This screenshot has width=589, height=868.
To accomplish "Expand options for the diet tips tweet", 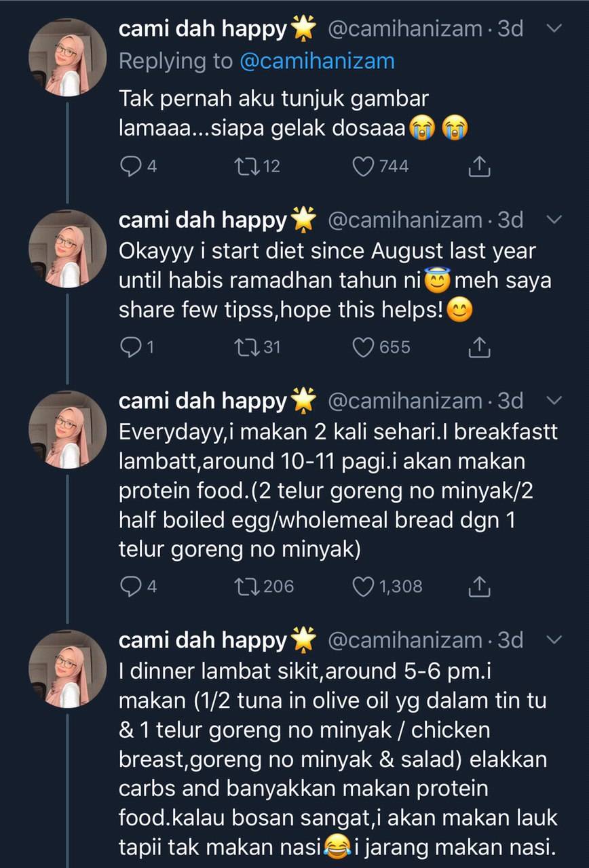I will click(554, 220).
